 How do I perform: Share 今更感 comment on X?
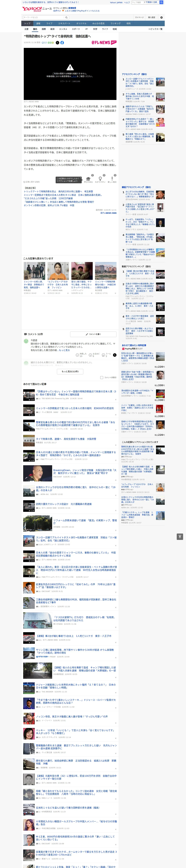click(x=115, y=355)
